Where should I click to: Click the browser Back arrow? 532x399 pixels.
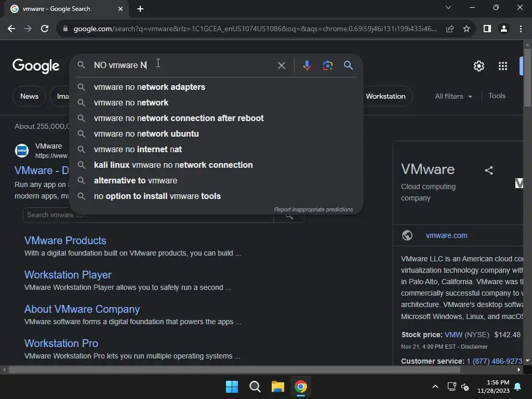[11, 29]
